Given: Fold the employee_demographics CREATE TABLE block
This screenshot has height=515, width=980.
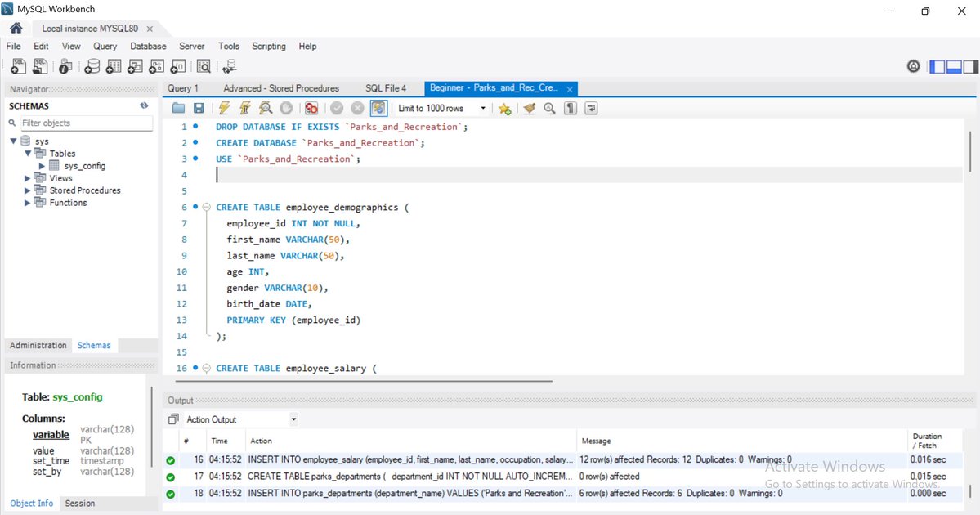Looking at the screenshot, I should click(x=206, y=207).
